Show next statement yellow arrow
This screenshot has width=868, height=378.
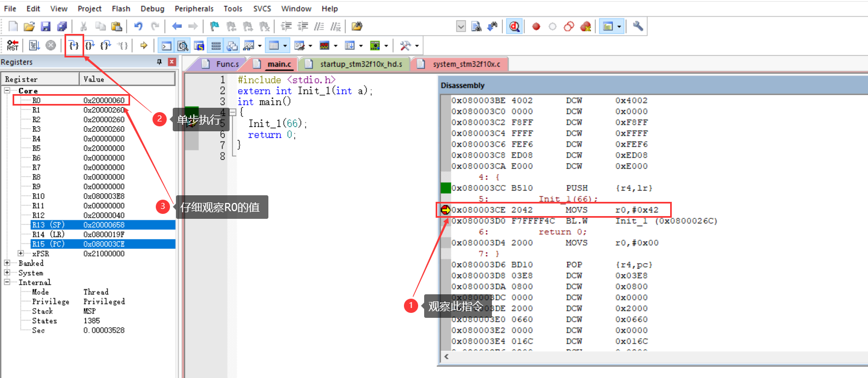coord(144,45)
